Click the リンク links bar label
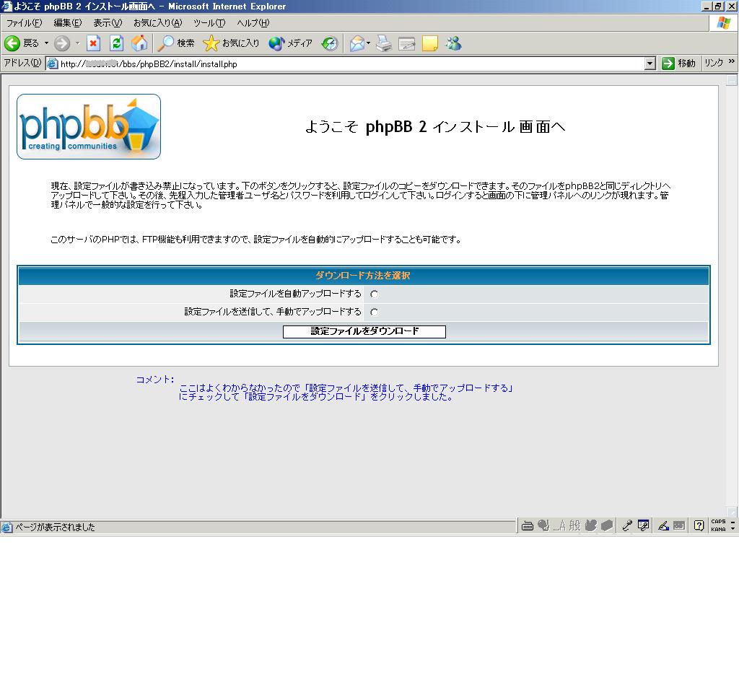The height and width of the screenshot is (700, 739). pyautogui.click(x=714, y=64)
